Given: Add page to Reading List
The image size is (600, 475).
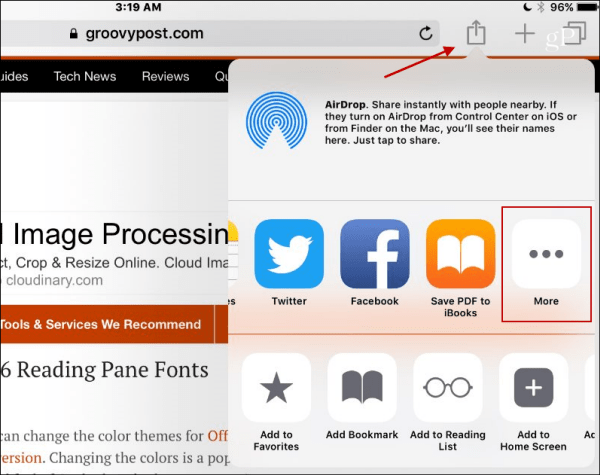Looking at the screenshot, I should pos(448,387).
